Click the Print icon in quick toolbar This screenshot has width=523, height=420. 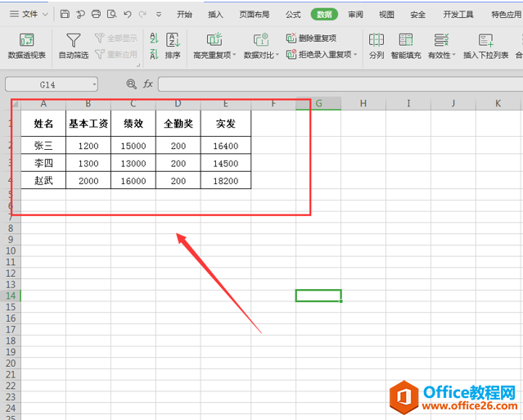(x=96, y=14)
